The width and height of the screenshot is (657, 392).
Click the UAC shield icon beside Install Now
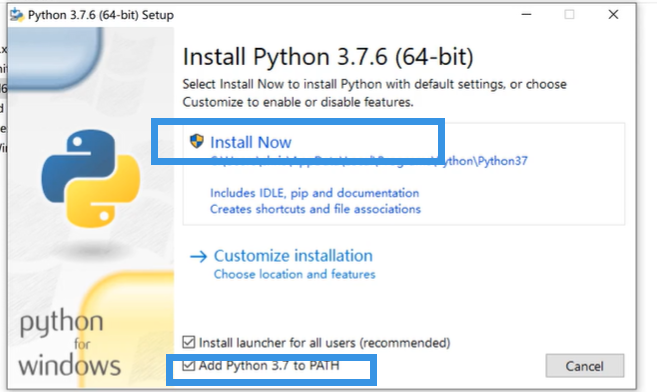click(x=197, y=141)
